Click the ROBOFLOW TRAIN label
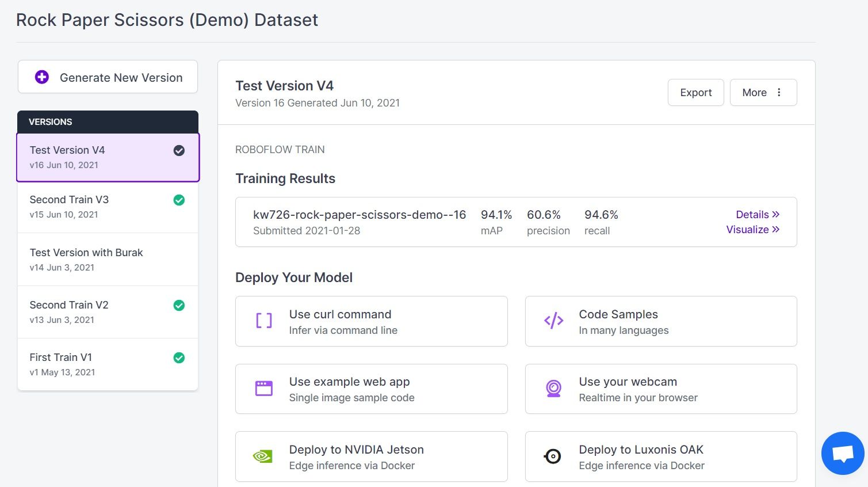Image resolution: width=868 pixels, height=487 pixels. click(280, 150)
